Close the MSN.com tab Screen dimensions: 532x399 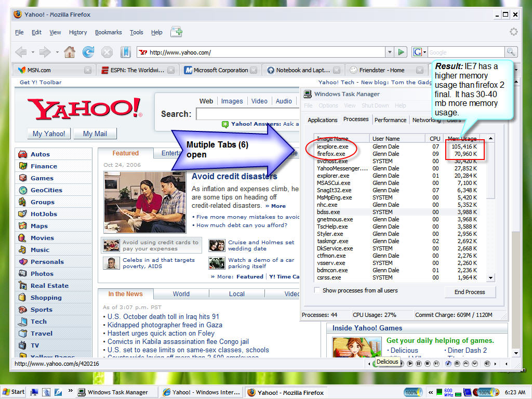(x=88, y=70)
